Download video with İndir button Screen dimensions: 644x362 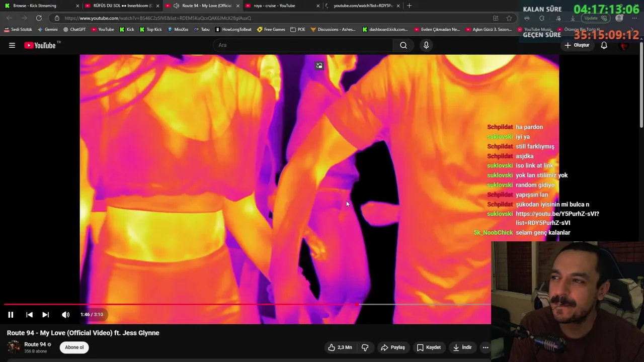[x=462, y=347]
